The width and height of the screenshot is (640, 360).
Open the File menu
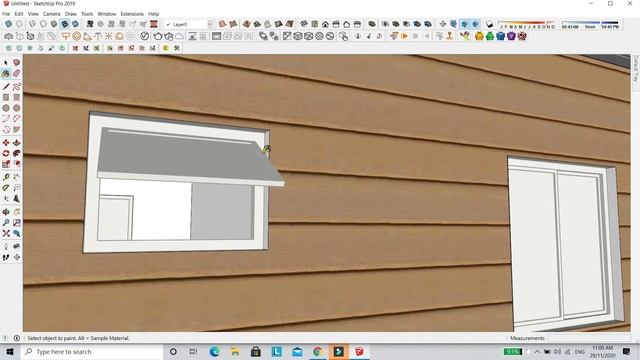pos(6,14)
